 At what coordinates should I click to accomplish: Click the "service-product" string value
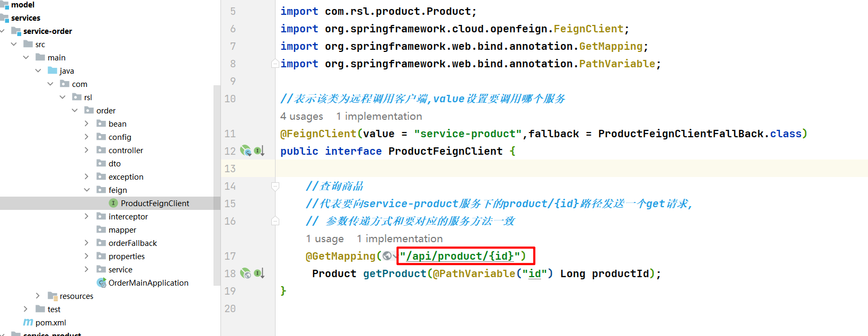coord(468,134)
